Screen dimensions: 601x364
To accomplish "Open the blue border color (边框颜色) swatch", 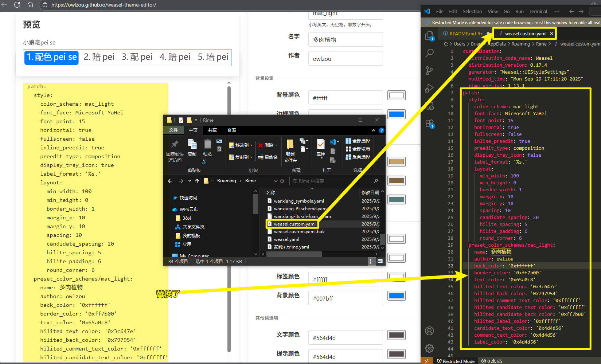I will point(396,114).
